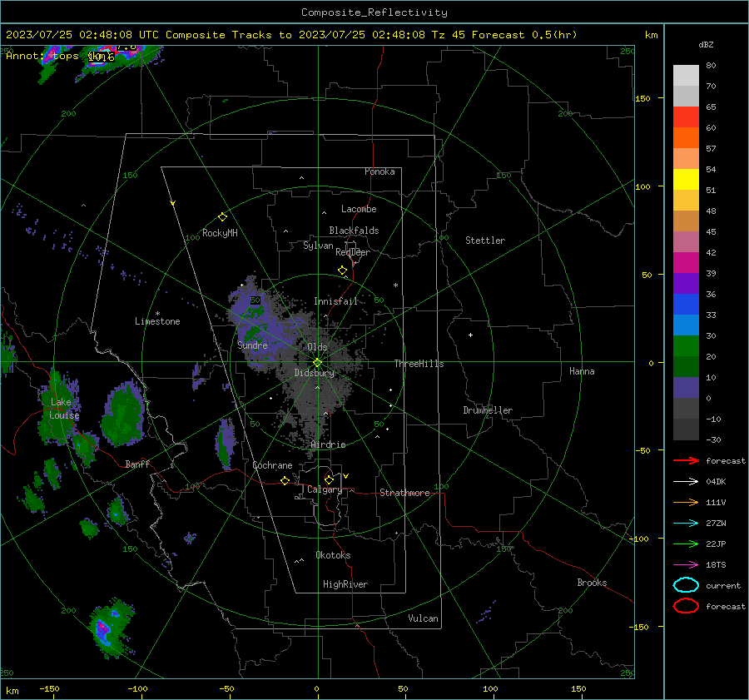This screenshot has height=700, width=749.
Task: Click the Strathmore map label
Action: coord(404,493)
